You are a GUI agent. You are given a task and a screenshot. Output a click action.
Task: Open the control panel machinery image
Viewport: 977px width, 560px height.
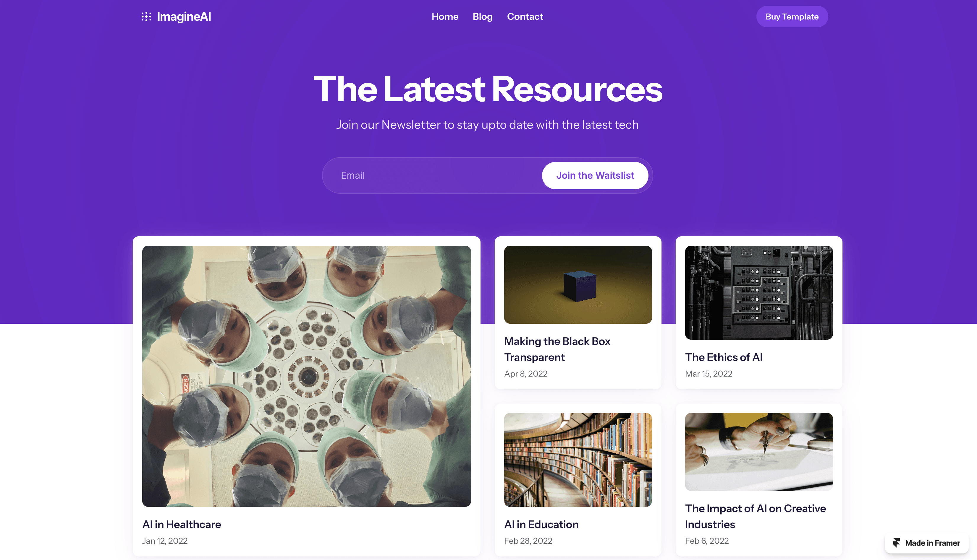pos(759,292)
